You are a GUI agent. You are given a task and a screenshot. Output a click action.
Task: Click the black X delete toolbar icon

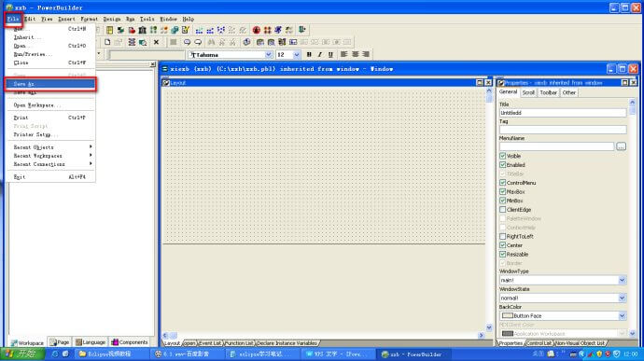156,42
